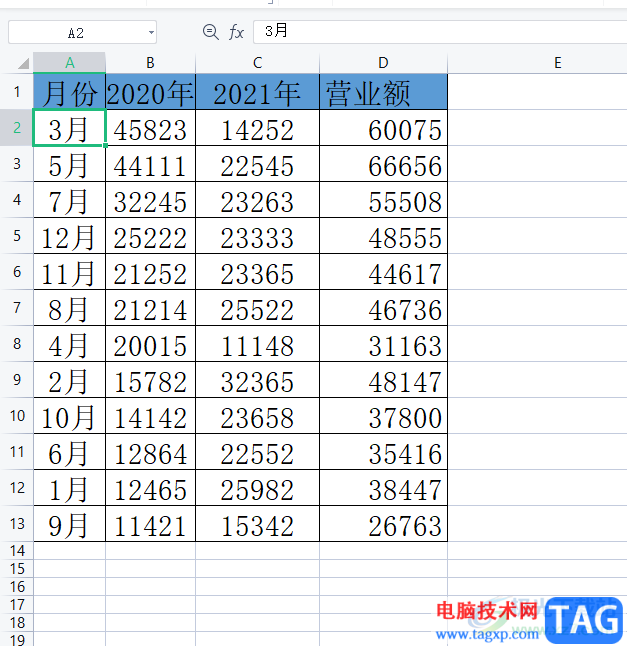The image size is (627, 646).
Task: Select cell containing 48147
Action: click(383, 379)
